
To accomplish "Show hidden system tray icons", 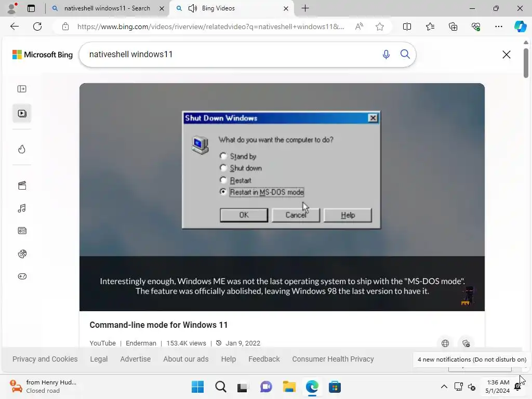I will coord(444,387).
